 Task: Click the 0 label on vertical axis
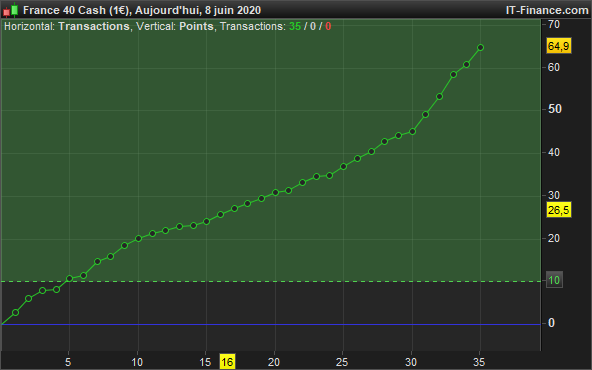coord(551,323)
